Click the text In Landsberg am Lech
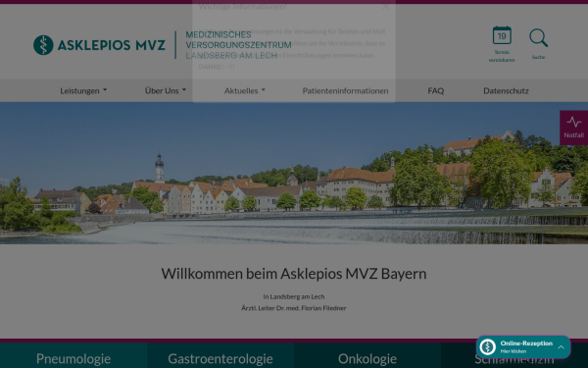The height and width of the screenshot is (368, 588). [294, 296]
